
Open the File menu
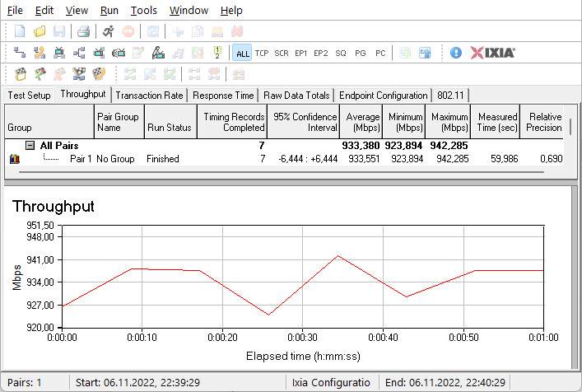pyautogui.click(x=15, y=11)
